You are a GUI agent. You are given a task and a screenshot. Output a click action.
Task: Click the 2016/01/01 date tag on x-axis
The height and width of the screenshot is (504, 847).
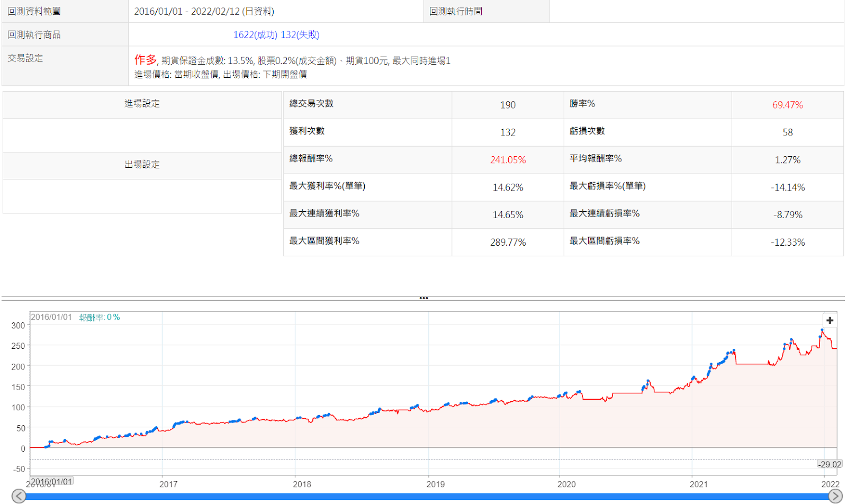point(51,482)
